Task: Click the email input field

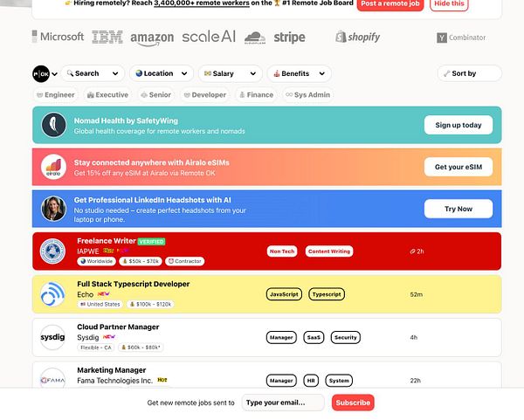Action: [x=283, y=403]
